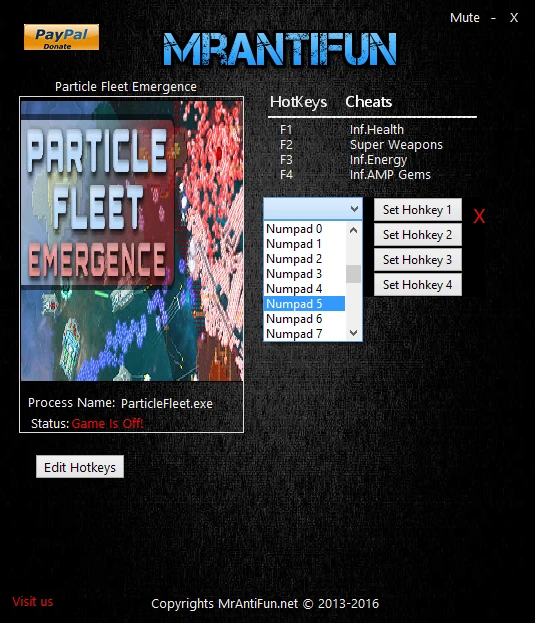
Task: Select Numpad 1 from the list
Action: coord(304,244)
